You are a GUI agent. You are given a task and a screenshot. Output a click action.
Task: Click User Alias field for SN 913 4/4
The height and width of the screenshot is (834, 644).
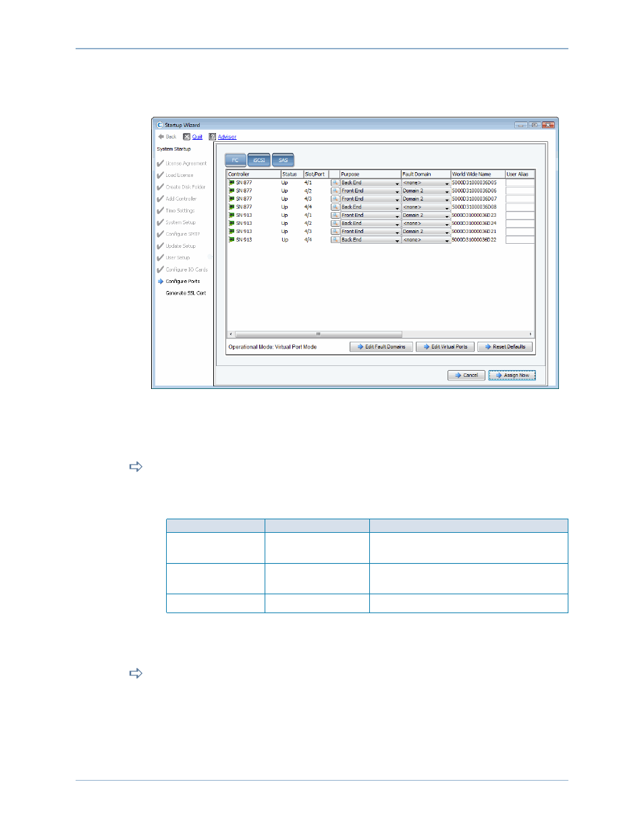(x=520, y=240)
